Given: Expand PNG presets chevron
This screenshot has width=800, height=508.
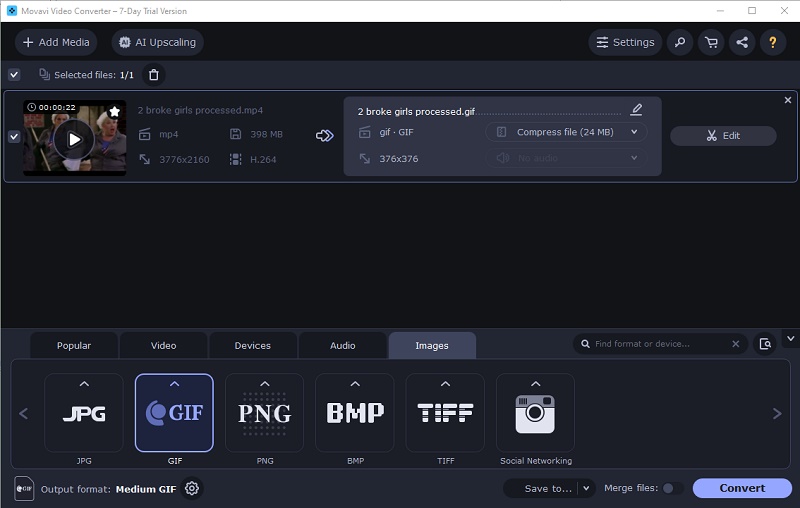Looking at the screenshot, I should click(265, 384).
